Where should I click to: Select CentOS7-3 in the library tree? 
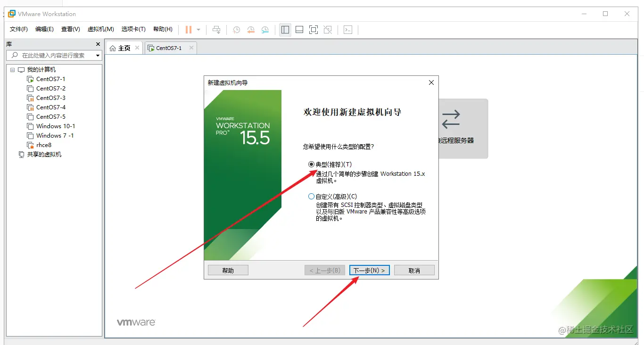point(51,98)
